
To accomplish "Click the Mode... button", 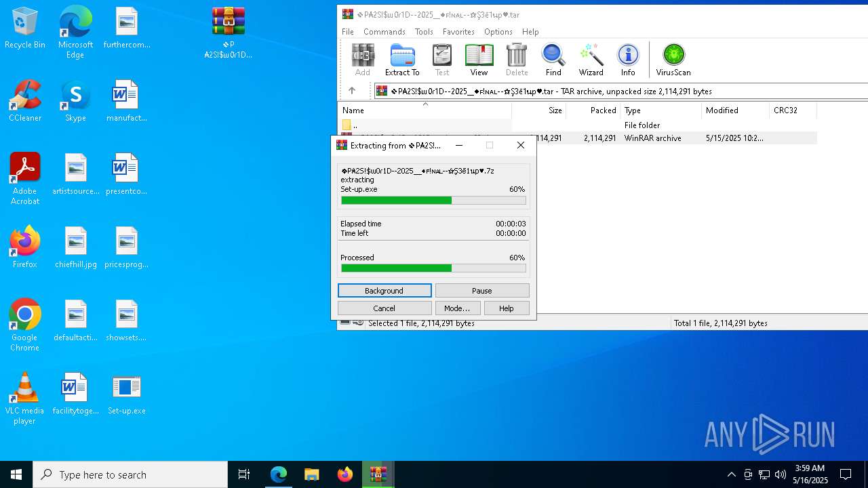I will [x=457, y=308].
